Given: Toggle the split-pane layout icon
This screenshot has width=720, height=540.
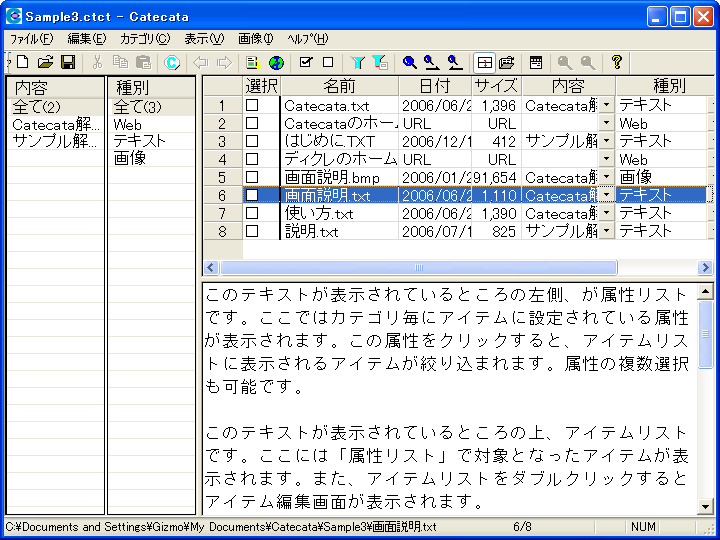Looking at the screenshot, I should (x=484, y=62).
